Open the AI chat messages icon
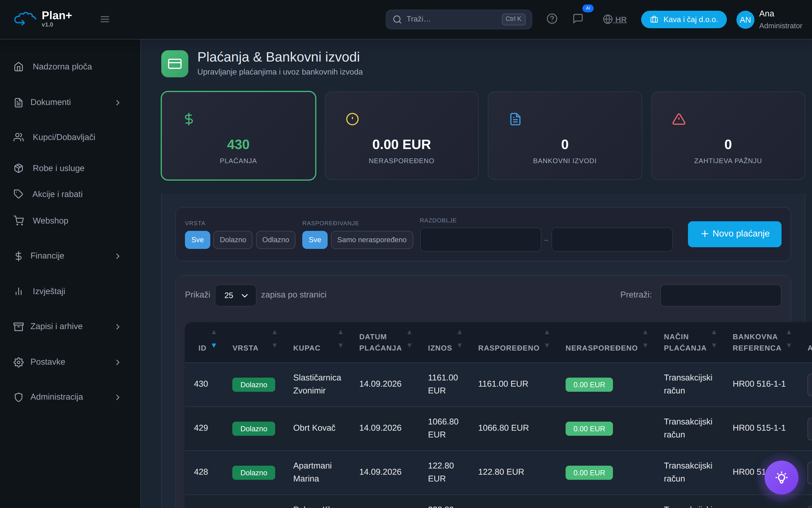The width and height of the screenshot is (812, 508). [578, 19]
